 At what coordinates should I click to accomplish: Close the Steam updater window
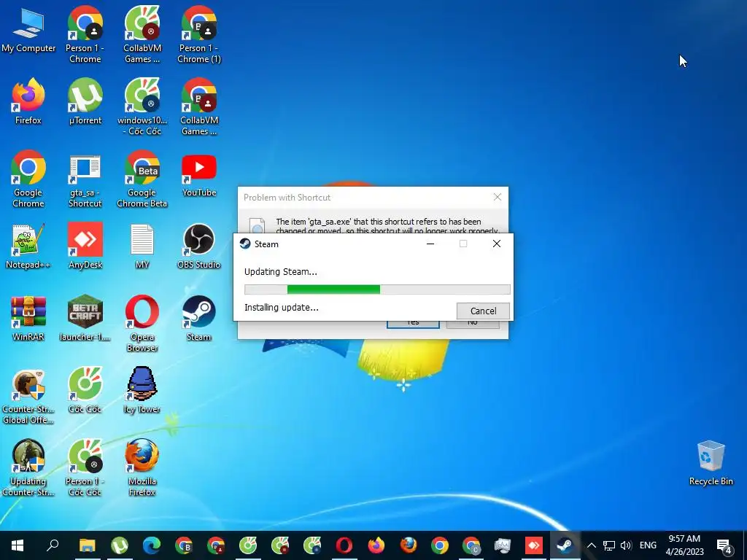(x=496, y=244)
